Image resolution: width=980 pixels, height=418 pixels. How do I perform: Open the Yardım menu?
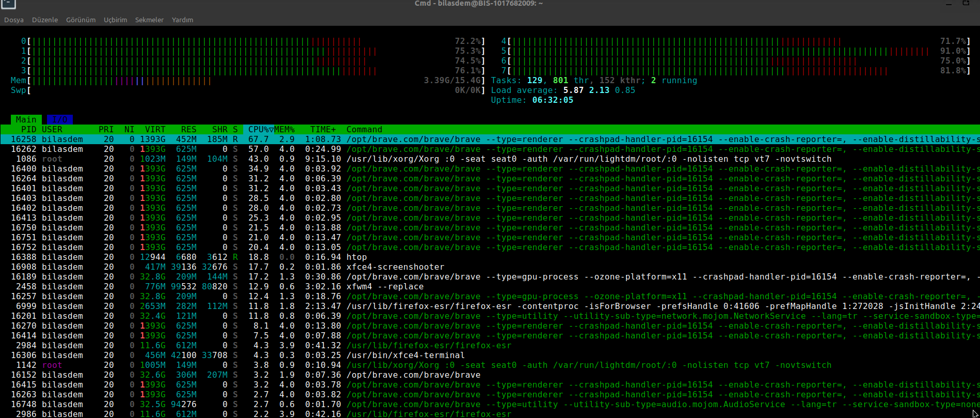pyautogui.click(x=182, y=20)
